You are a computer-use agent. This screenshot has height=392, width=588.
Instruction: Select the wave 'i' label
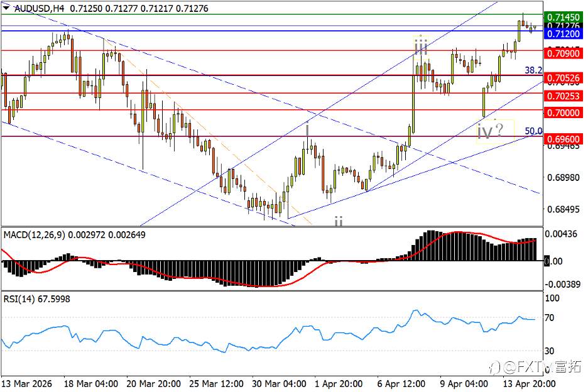[x=307, y=130]
